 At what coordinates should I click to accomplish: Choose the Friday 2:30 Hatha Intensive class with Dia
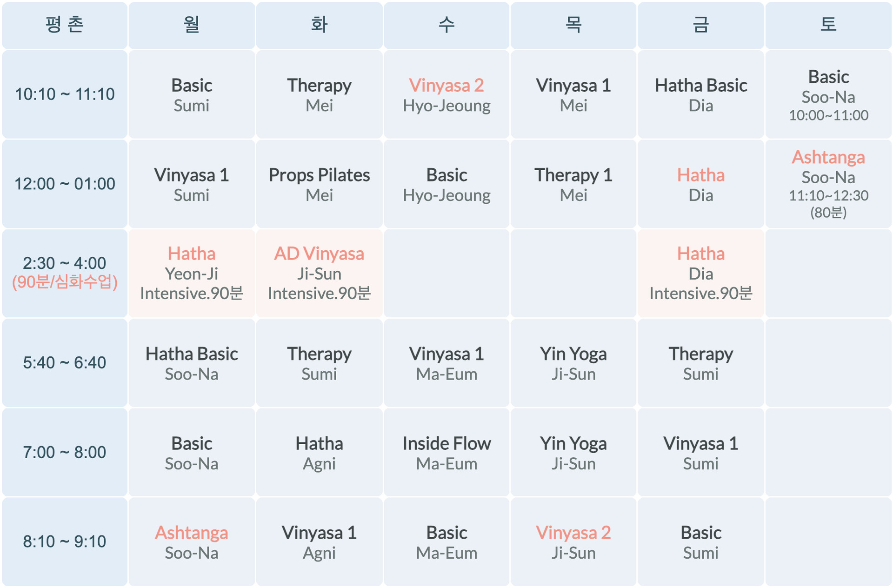(701, 274)
